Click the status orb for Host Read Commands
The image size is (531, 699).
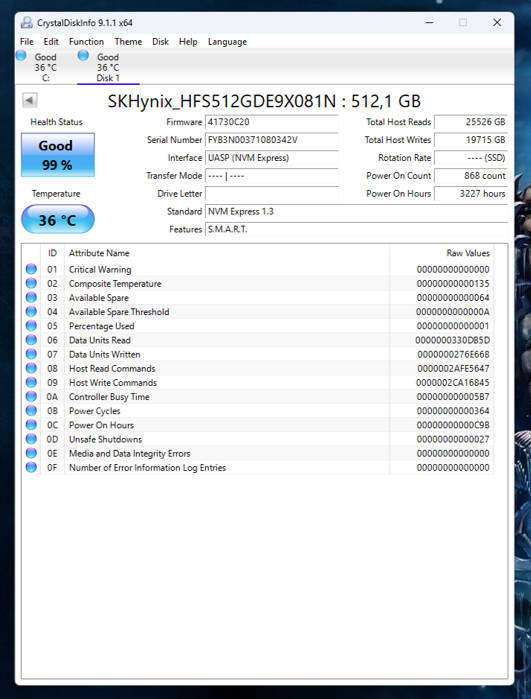[31, 368]
